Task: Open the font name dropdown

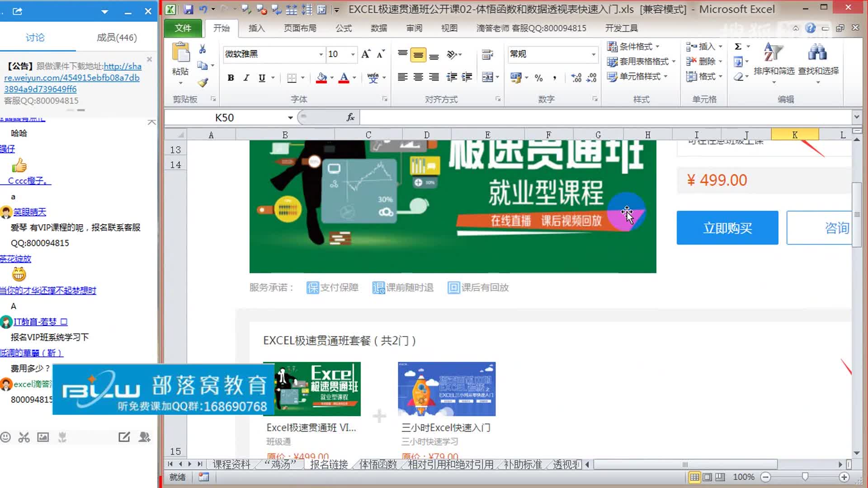Action: 321,54
